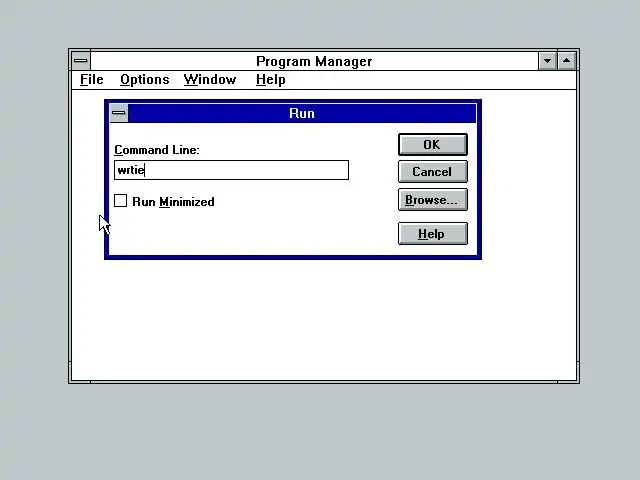Open the Window menu

[x=210, y=80]
